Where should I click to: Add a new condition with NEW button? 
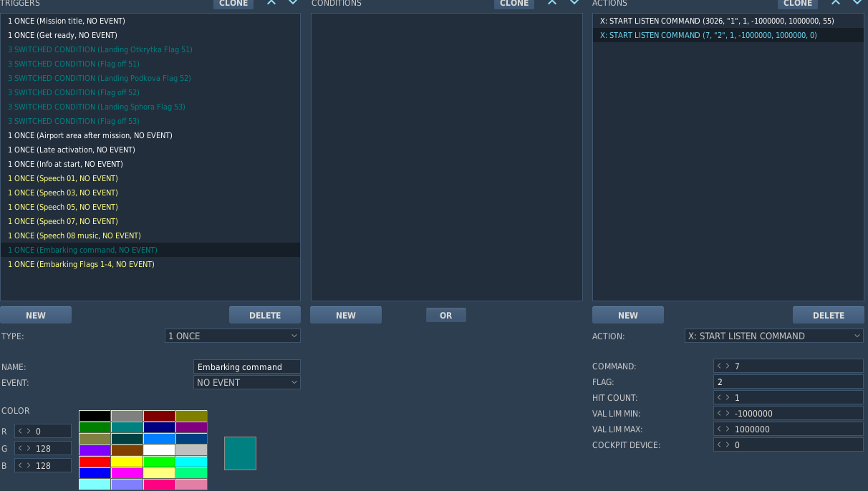pos(346,315)
